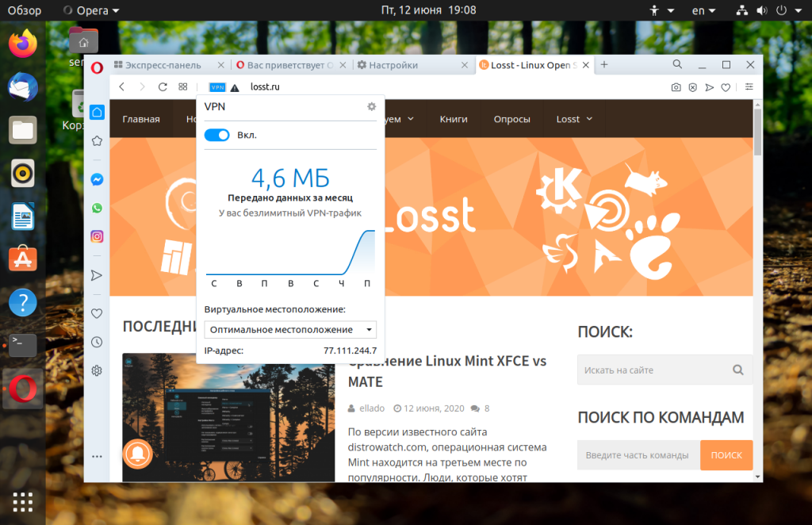Viewport: 812px width, 525px height.
Task: Reload the current page
Action: pos(163,87)
